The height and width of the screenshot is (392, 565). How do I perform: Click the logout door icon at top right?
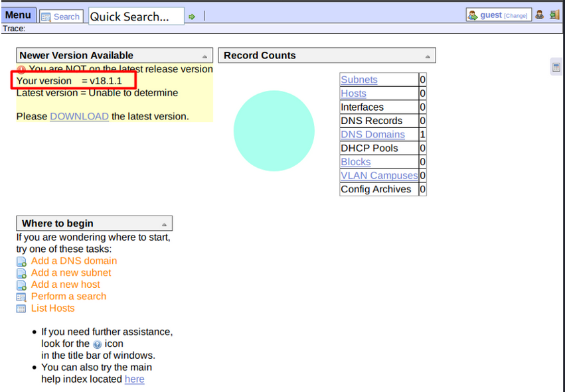[x=554, y=15]
